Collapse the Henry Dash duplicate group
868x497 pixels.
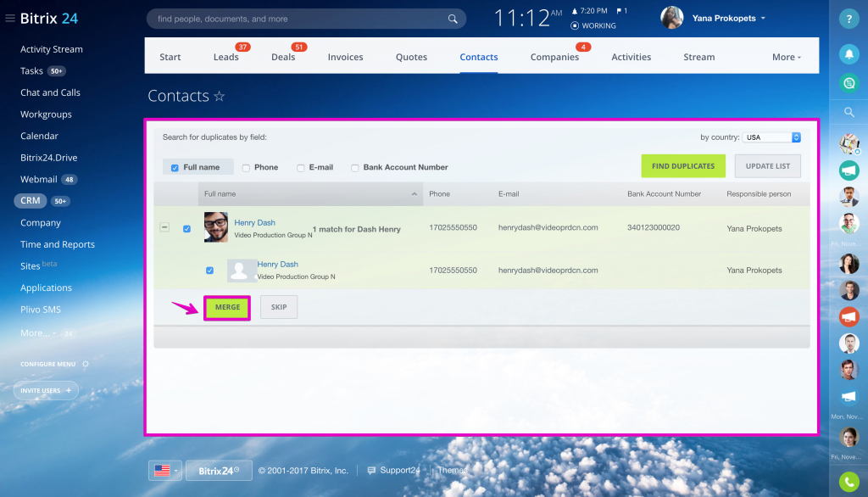click(x=164, y=227)
